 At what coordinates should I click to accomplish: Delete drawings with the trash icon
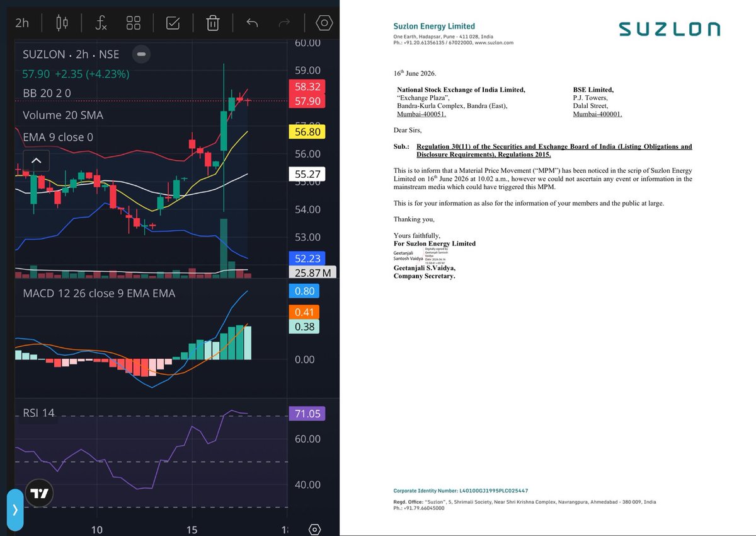213,23
